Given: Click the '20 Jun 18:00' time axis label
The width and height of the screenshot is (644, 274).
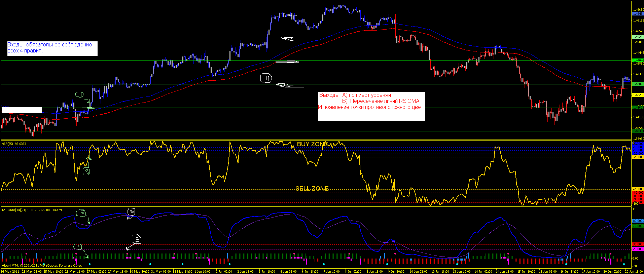Looking at the screenshot, I should click(634, 271).
